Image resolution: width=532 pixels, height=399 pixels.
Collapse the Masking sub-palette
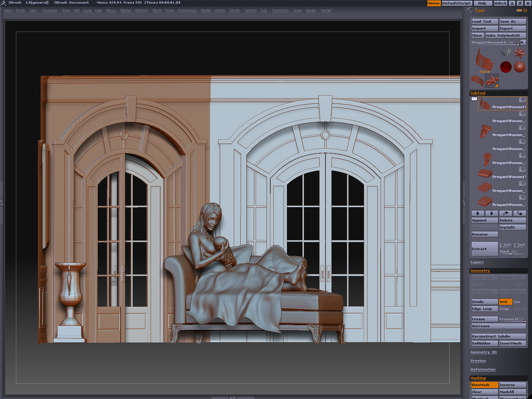coord(478,378)
